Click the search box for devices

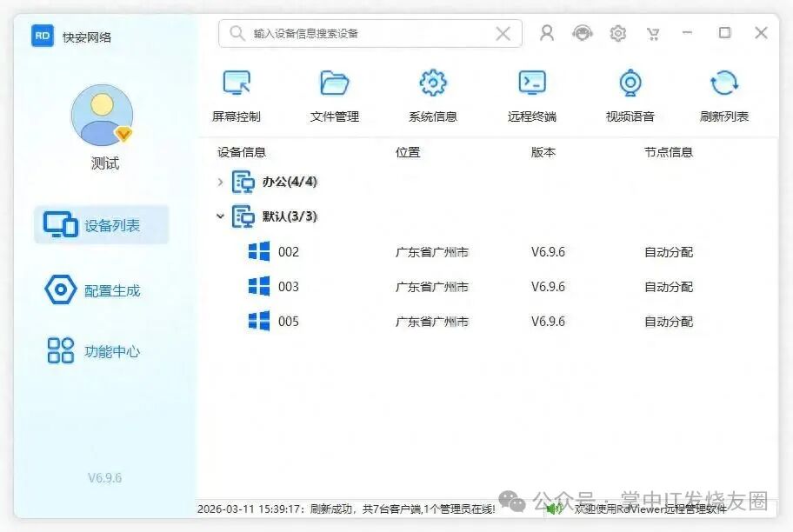tap(365, 34)
